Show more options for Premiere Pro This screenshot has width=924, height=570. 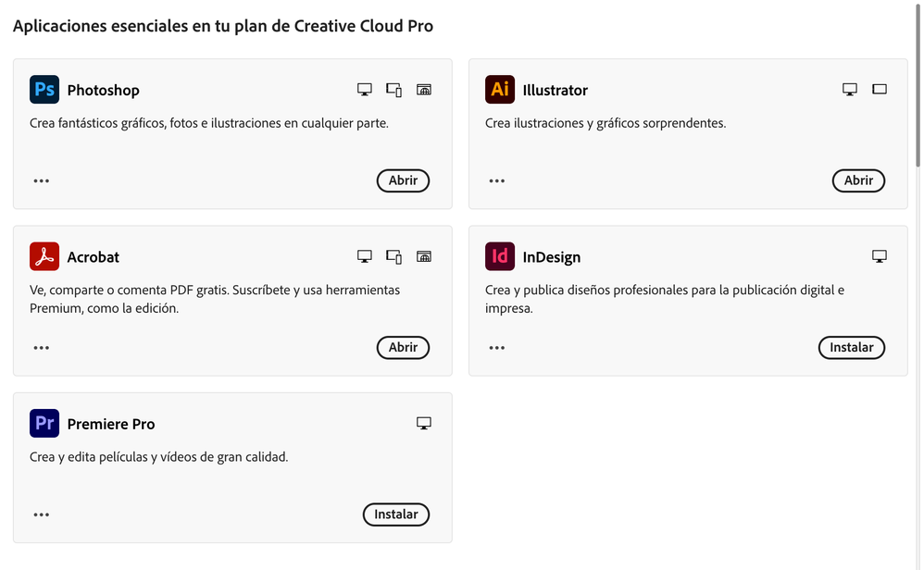[x=42, y=514]
